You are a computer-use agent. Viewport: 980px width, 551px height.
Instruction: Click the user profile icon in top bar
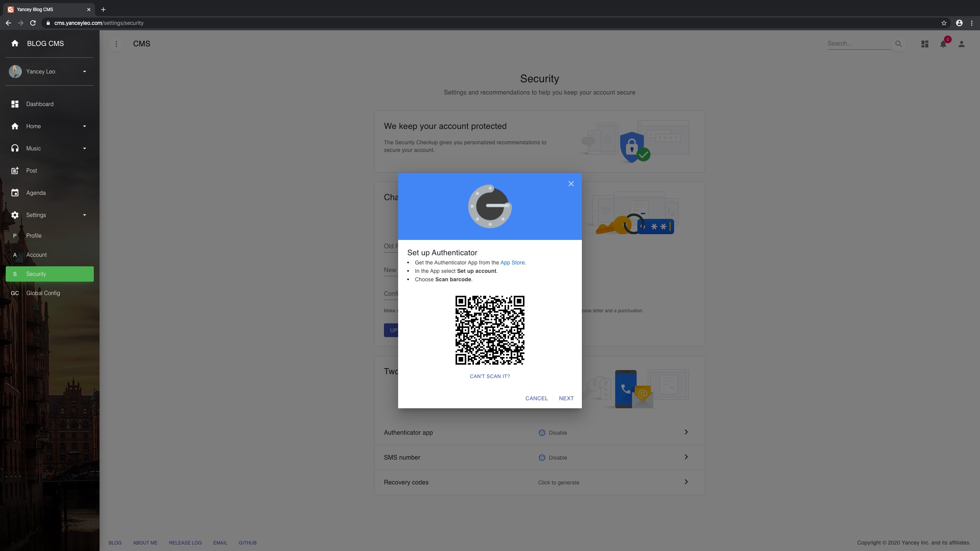click(x=962, y=44)
